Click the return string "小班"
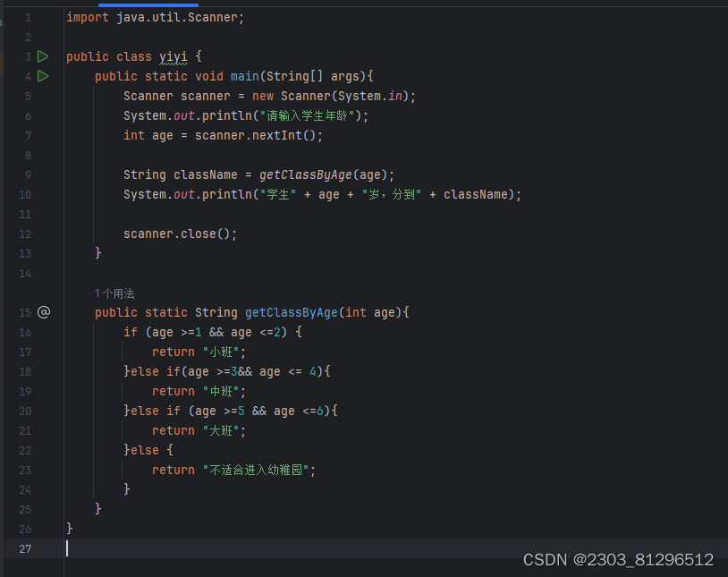This screenshot has width=728, height=577. pos(221,352)
